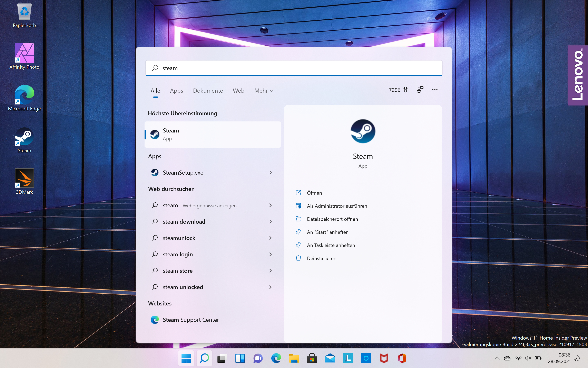The image size is (588, 368).
Task: Expand the steamunlock suggestion arrow
Action: (271, 238)
